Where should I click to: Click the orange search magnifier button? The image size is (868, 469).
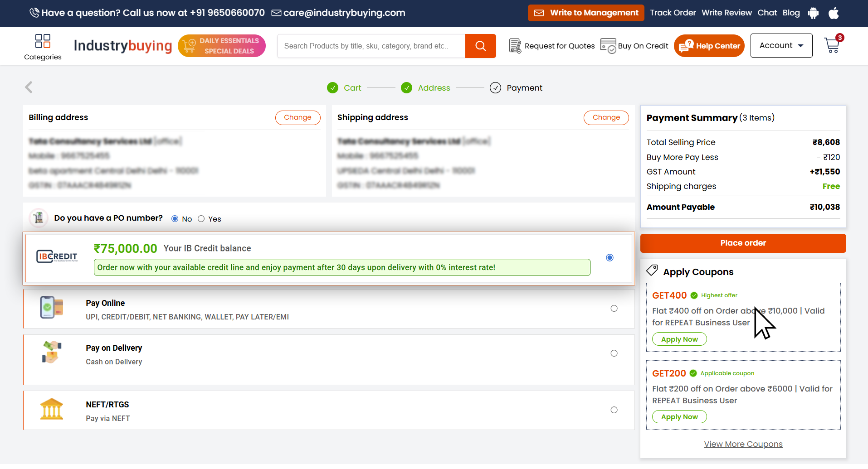click(x=480, y=46)
